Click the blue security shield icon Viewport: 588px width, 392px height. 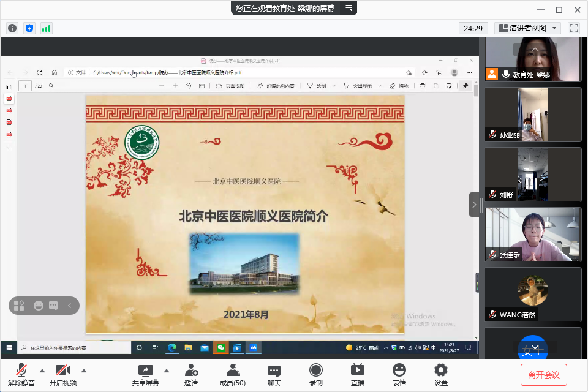coord(29,28)
